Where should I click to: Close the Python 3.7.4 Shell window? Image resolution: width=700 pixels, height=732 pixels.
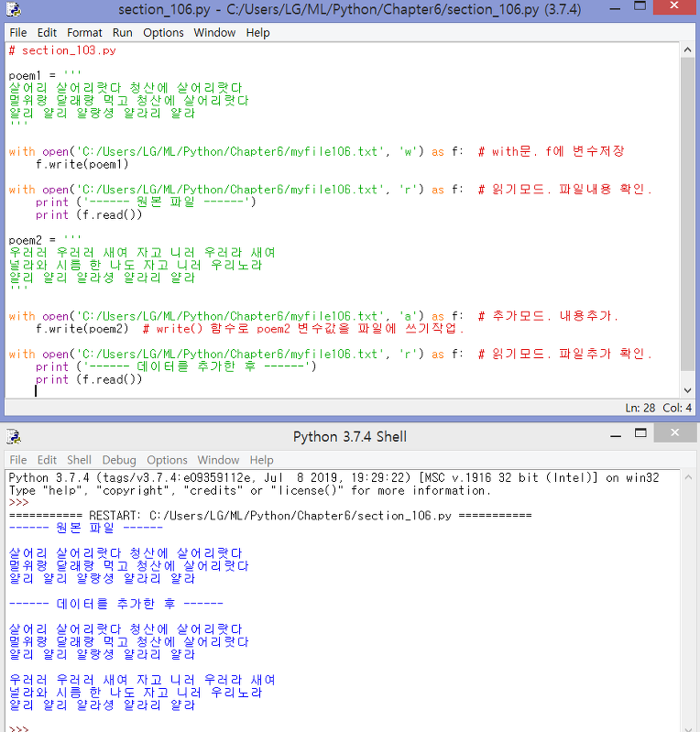674,432
